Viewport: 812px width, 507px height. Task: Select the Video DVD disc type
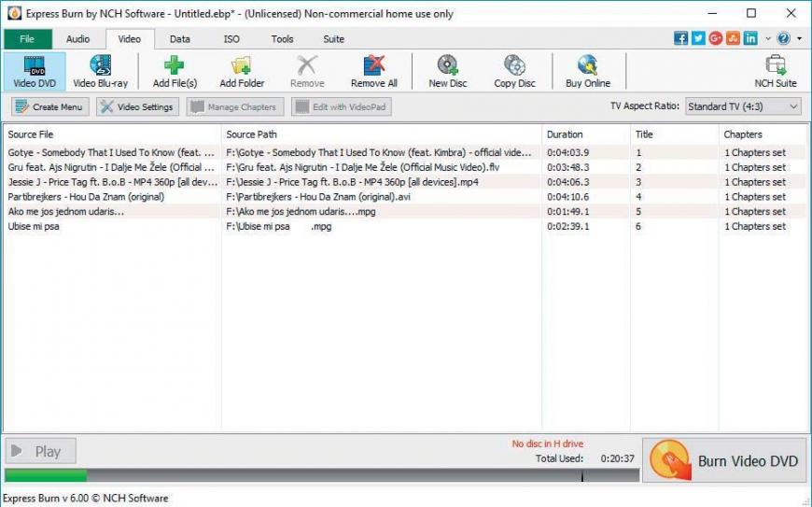point(35,72)
